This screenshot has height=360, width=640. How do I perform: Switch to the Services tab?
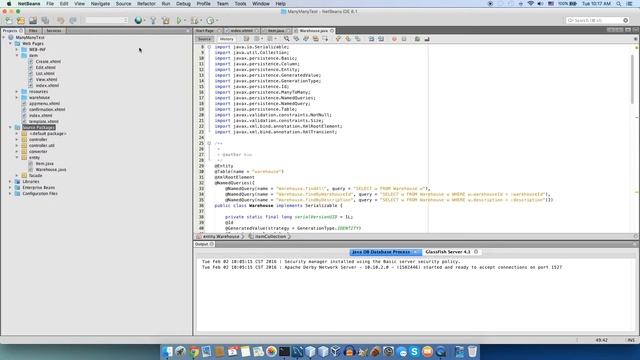(x=53, y=31)
